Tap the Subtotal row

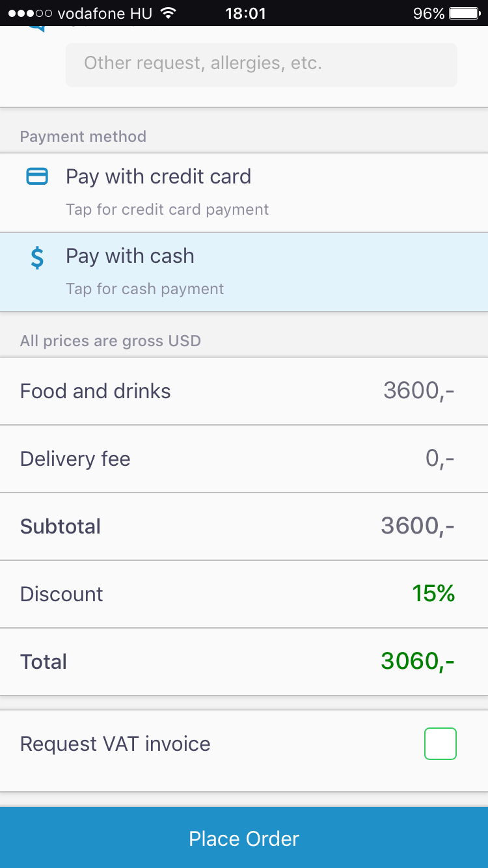pyautogui.click(x=244, y=526)
